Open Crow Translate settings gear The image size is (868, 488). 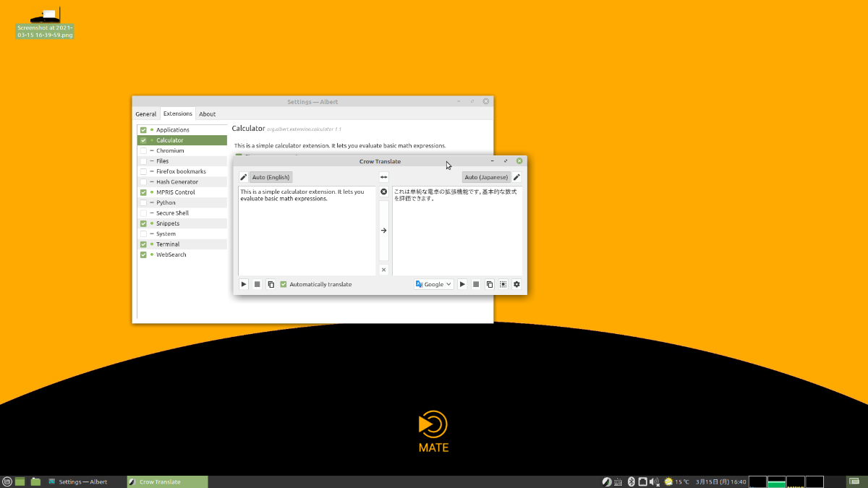516,284
